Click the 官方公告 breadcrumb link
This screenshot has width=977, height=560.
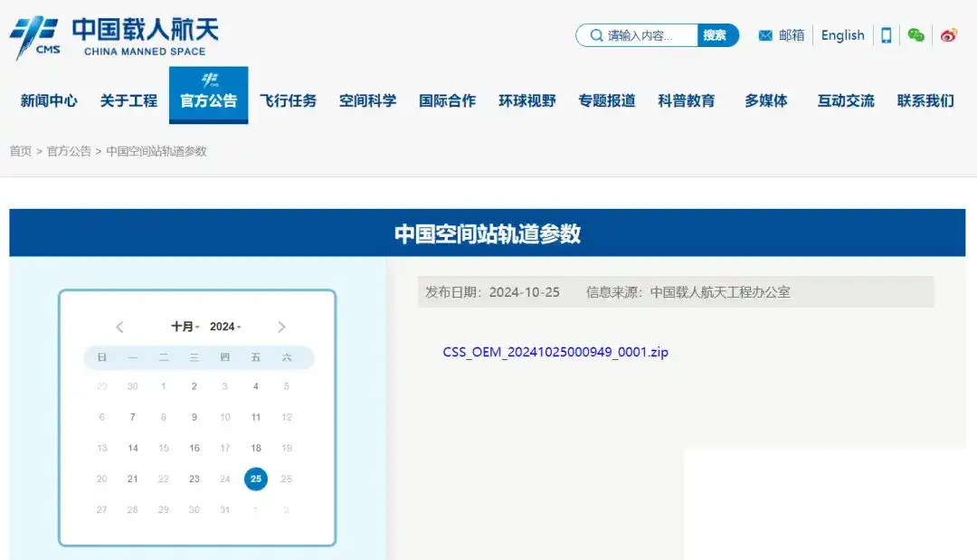click(x=69, y=151)
